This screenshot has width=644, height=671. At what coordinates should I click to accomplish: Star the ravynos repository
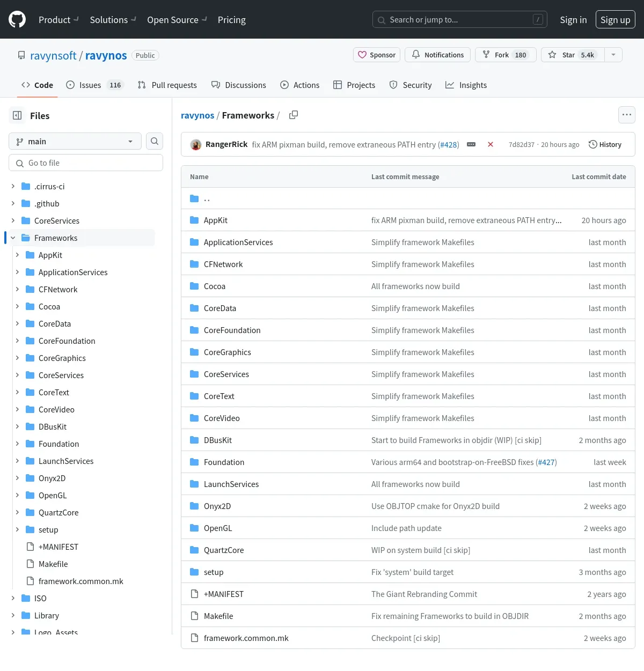tap(573, 55)
